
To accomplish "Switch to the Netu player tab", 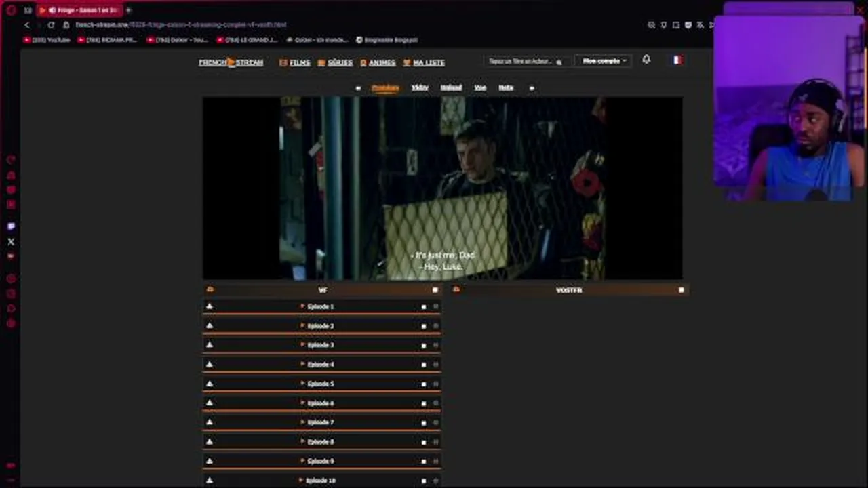I will tap(506, 87).
